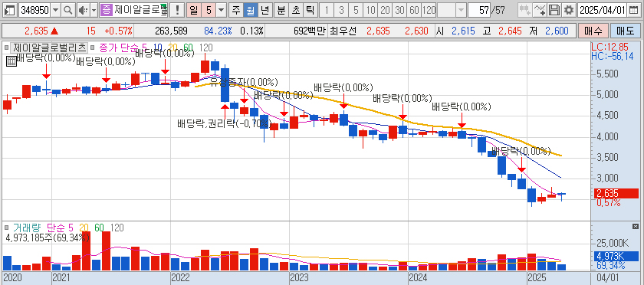The width and height of the screenshot is (644, 285).
Task: Select 틱 (tick) chart period
Action: [x=310, y=10]
